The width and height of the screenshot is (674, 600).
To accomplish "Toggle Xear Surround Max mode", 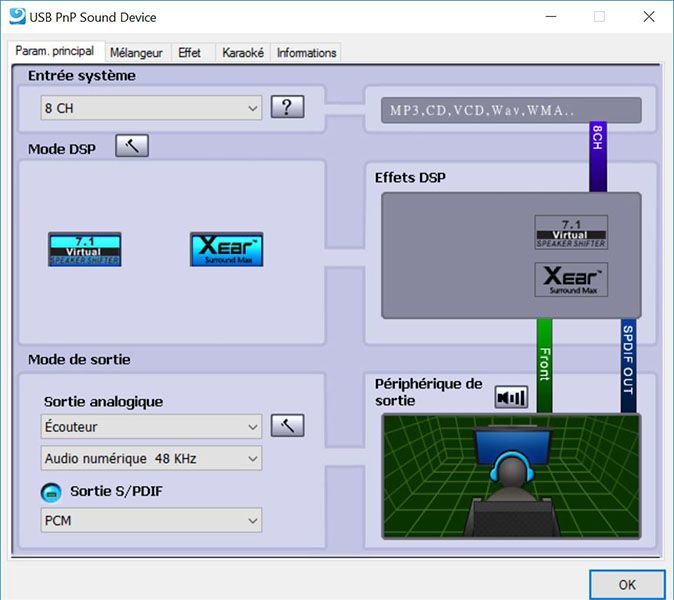I will [x=226, y=249].
